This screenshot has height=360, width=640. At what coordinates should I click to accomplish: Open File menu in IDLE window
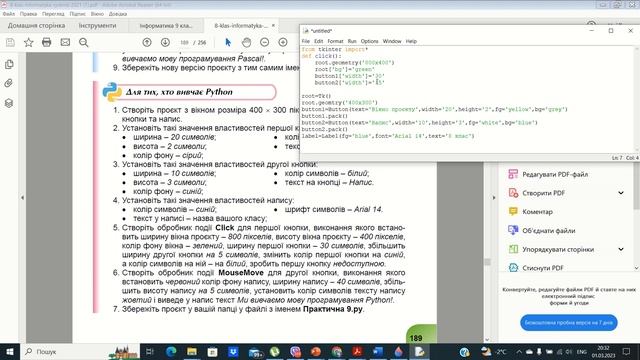[305, 41]
